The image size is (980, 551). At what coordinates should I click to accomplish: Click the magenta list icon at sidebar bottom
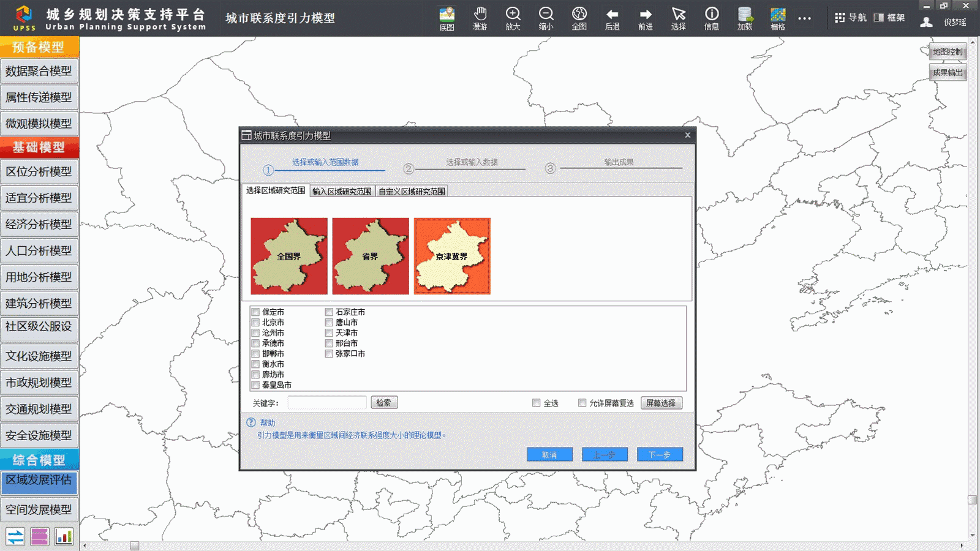click(39, 537)
